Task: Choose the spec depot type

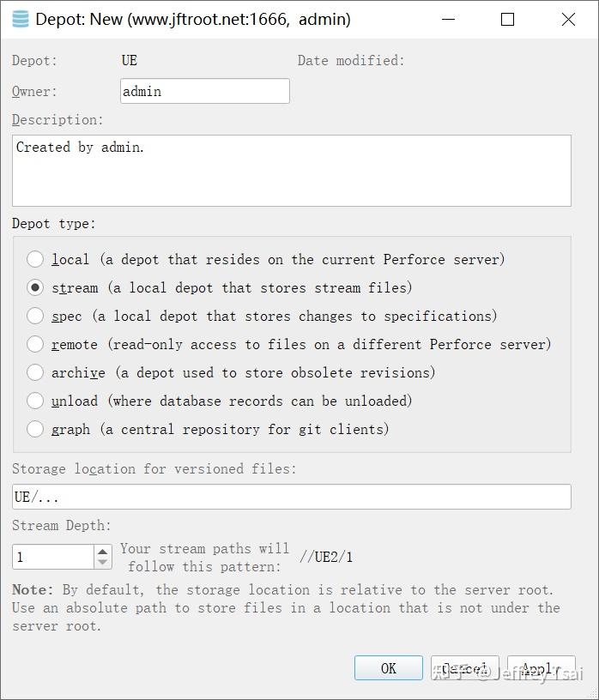Action: [x=35, y=316]
